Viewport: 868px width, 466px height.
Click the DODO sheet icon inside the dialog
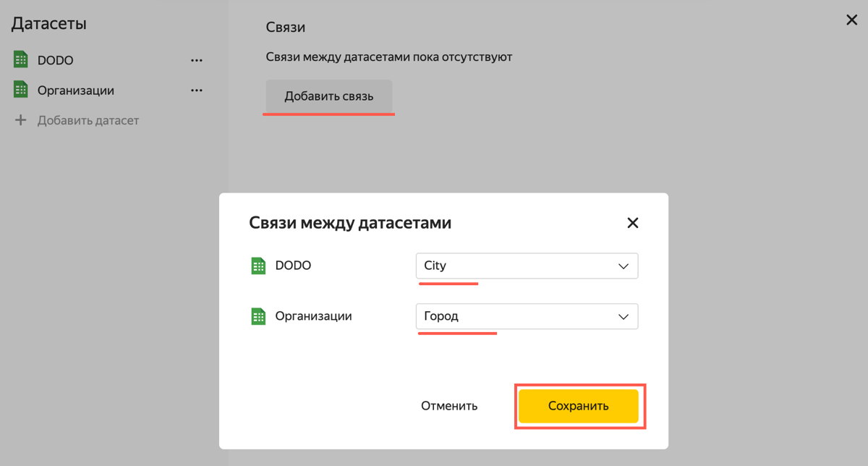[x=258, y=266]
